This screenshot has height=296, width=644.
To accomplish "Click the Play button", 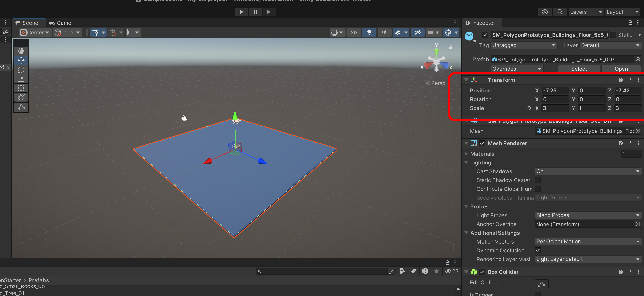I will coord(241,12).
